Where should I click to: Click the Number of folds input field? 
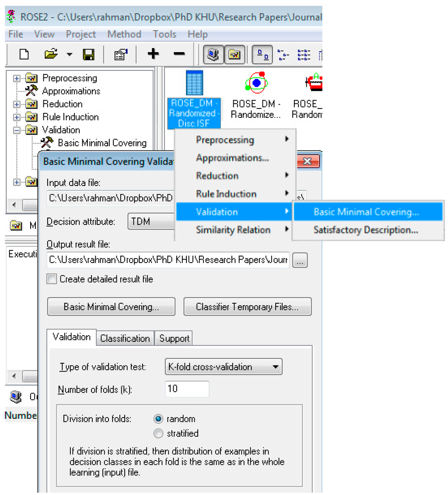point(187,389)
